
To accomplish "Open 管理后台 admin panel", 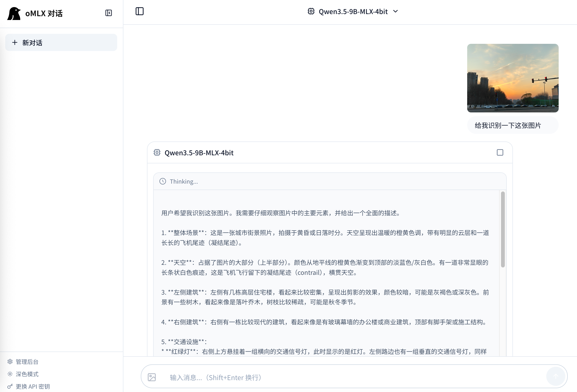I will [27, 362].
